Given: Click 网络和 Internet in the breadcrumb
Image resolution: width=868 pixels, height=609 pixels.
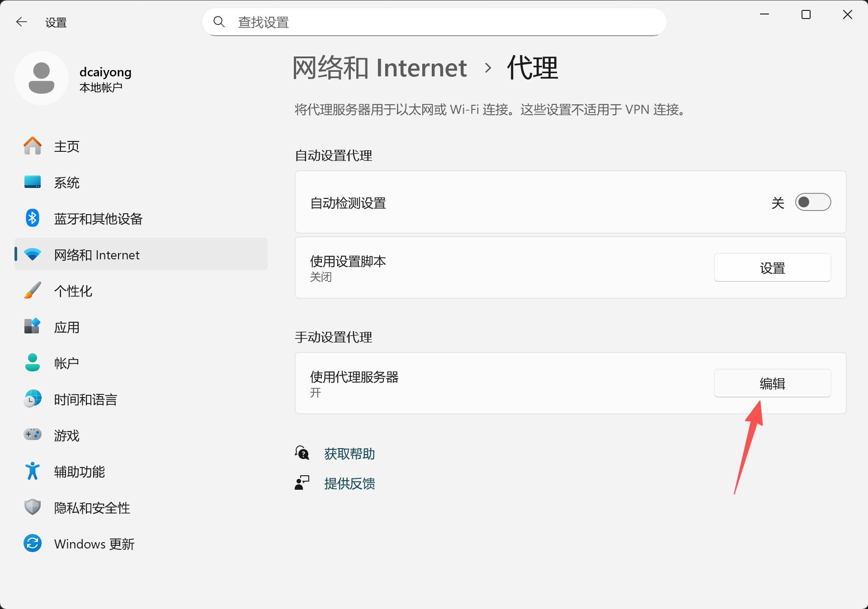Looking at the screenshot, I should click(380, 68).
